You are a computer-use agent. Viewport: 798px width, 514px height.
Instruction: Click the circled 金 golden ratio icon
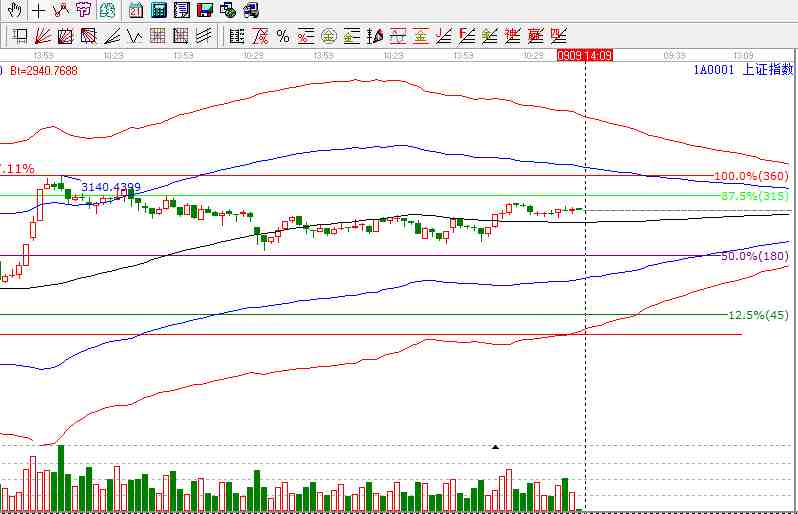coord(329,36)
